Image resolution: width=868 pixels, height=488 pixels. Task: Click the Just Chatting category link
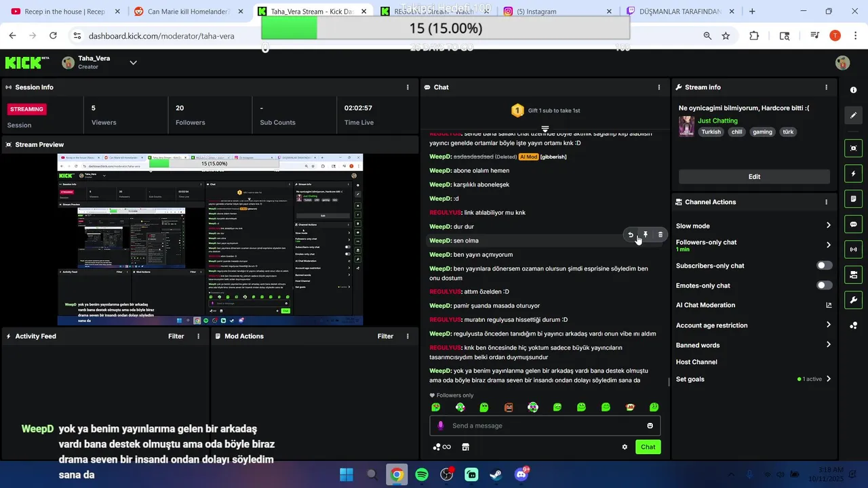click(717, 121)
